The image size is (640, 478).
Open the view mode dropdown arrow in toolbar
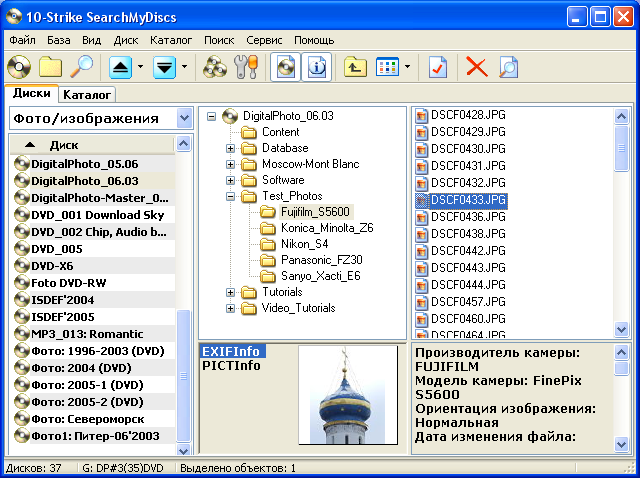pyautogui.click(x=408, y=67)
